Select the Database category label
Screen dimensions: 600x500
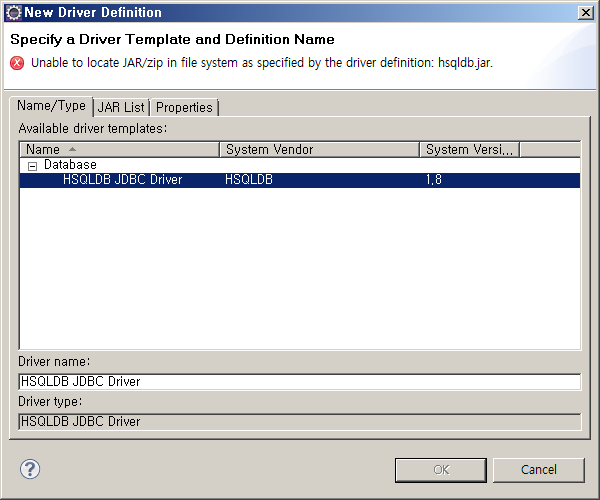pyautogui.click(x=70, y=165)
